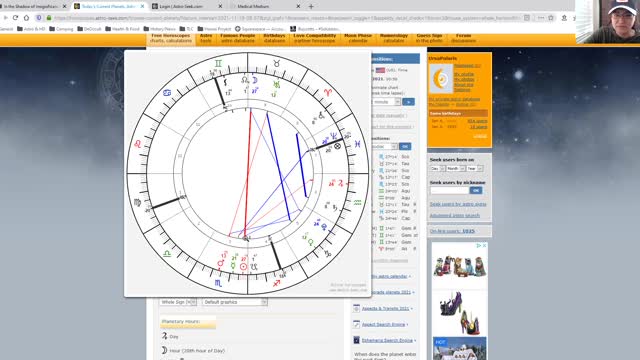Open the Astro tools menu
640x360 pixels.
[206, 38]
